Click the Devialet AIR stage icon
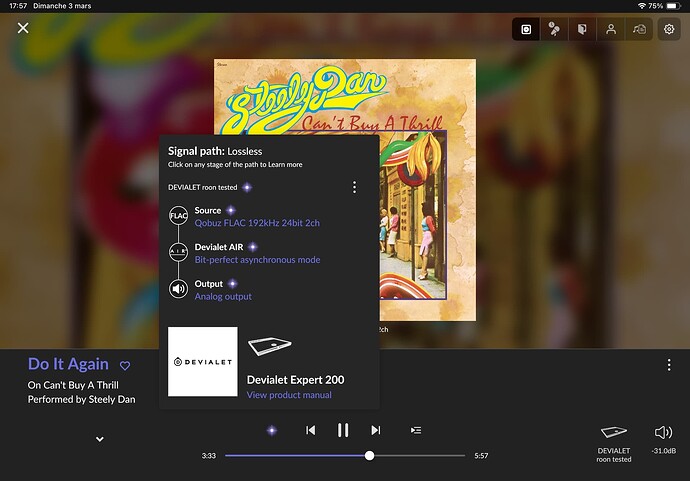 (x=178, y=252)
